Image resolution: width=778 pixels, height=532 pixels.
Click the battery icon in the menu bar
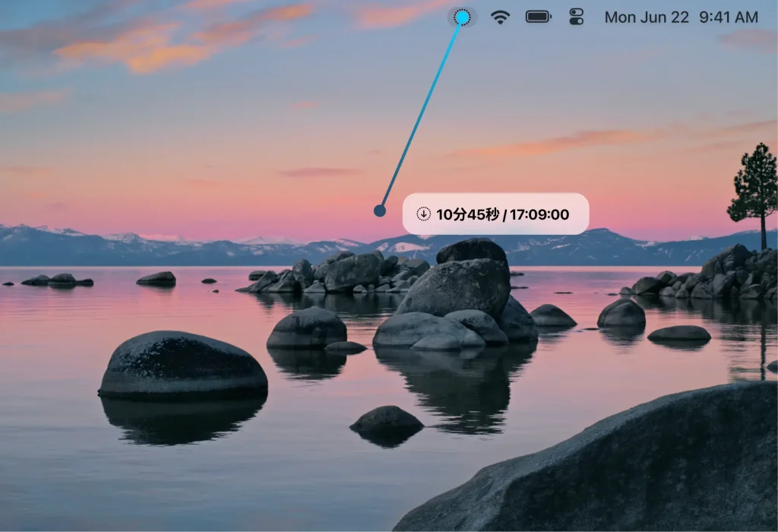pyautogui.click(x=538, y=17)
